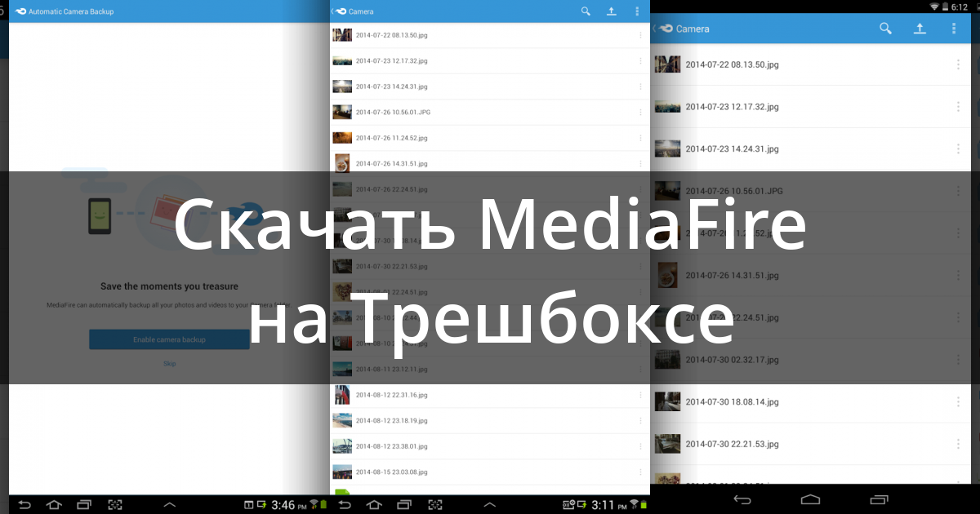The width and height of the screenshot is (980, 514).
Task: Tap the MediaFire back logo in the middle Camera header
Action: click(339, 11)
